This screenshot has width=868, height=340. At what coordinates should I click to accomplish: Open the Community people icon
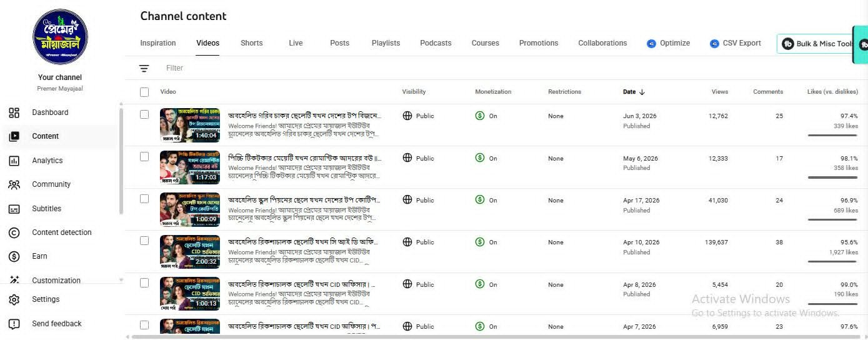[14, 184]
